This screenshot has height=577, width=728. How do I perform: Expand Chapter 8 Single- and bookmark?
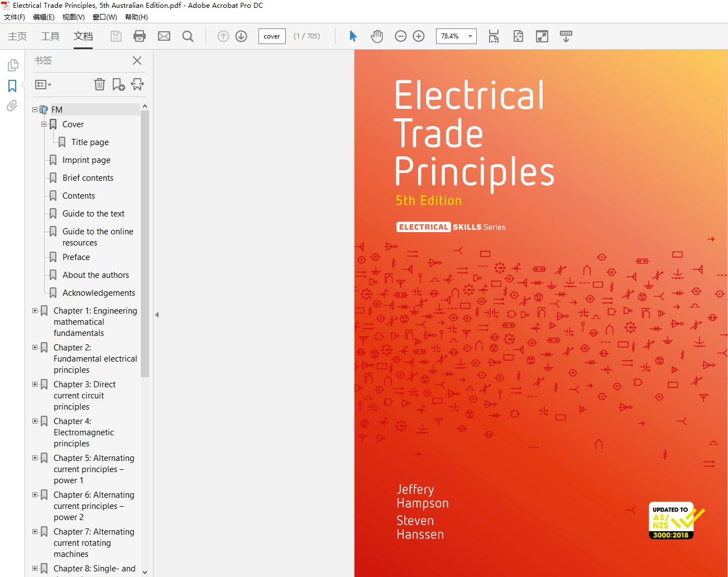(35, 569)
